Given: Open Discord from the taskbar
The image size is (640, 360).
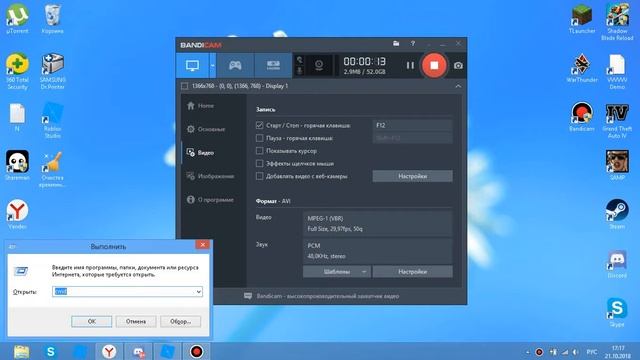Looking at the screenshot, I should (138, 351).
